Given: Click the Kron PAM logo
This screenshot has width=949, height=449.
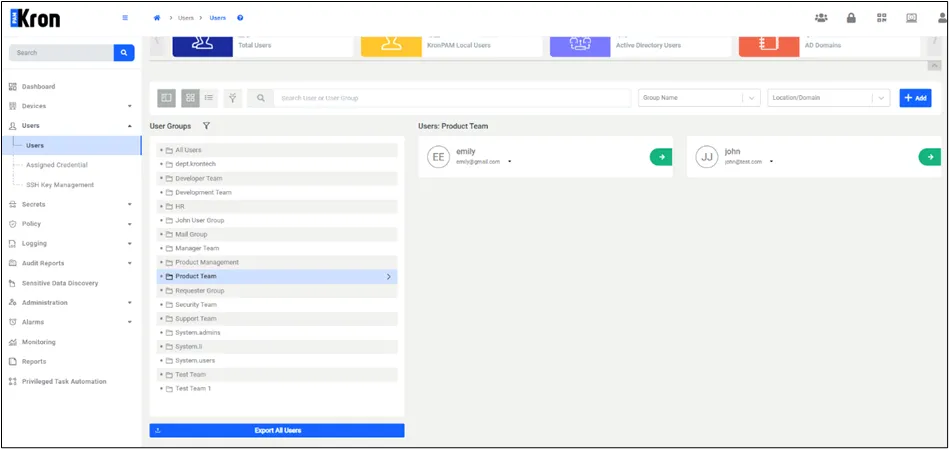Looking at the screenshot, I should coord(35,18).
